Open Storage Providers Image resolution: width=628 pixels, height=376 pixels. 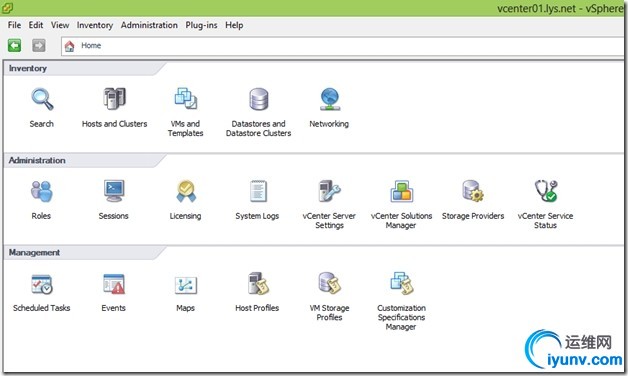coord(473,191)
